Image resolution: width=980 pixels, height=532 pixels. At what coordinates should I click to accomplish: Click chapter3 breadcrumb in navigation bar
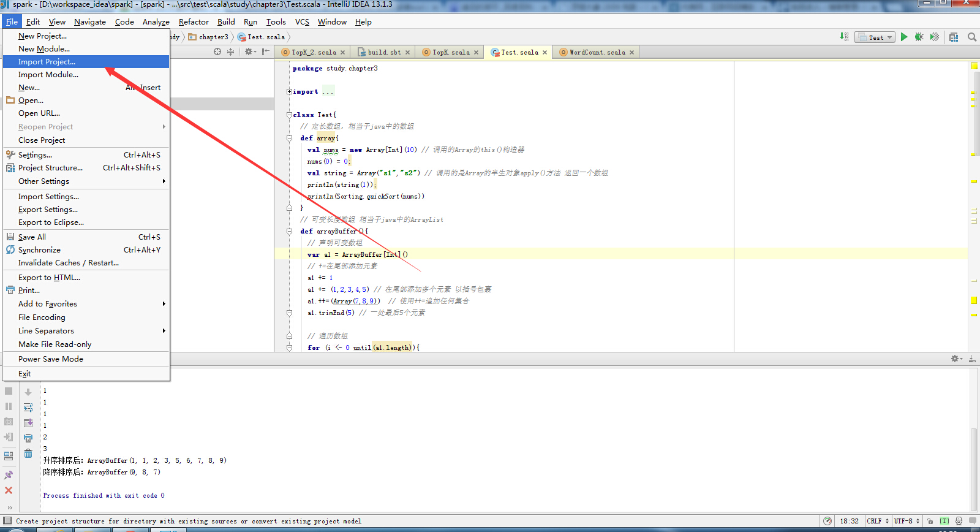click(x=208, y=37)
